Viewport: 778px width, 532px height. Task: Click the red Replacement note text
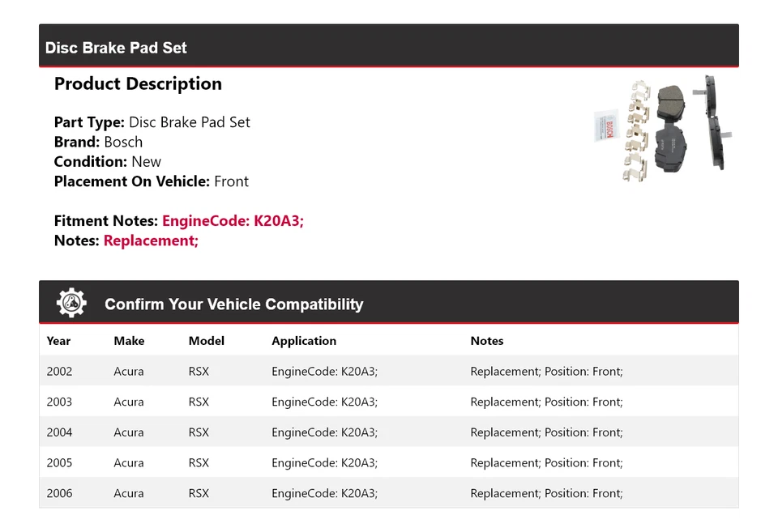click(x=151, y=240)
